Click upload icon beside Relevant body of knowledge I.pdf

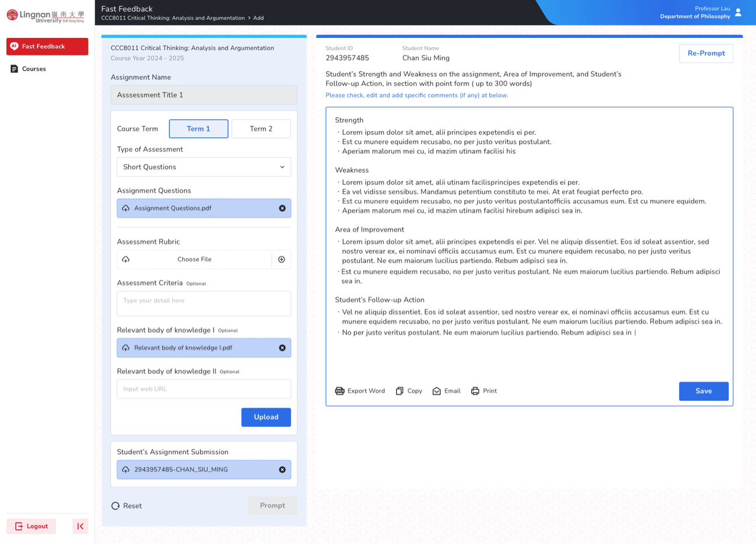(126, 348)
